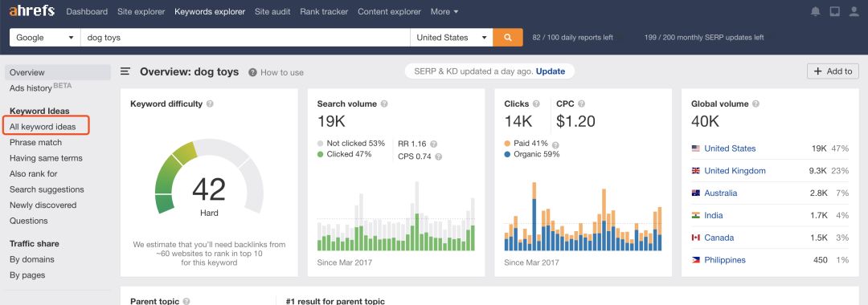Click the $1.20 CPC value

coord(575,121)
